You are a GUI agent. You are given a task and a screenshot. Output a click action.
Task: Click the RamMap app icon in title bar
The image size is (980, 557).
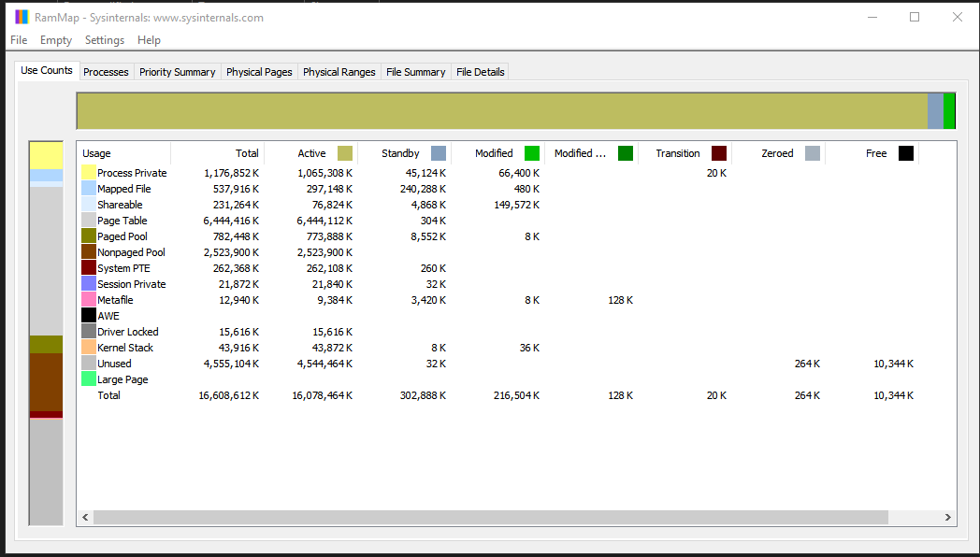point(22,18)
